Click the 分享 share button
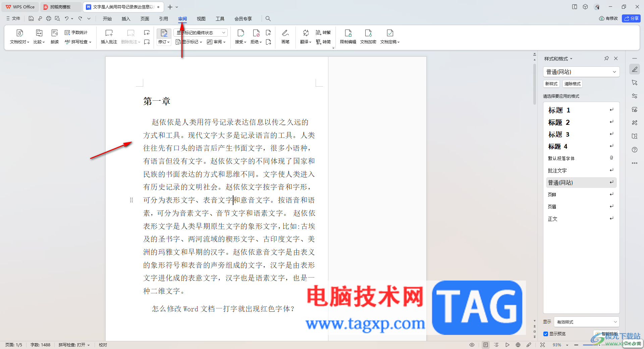 [x=631, y=18]
